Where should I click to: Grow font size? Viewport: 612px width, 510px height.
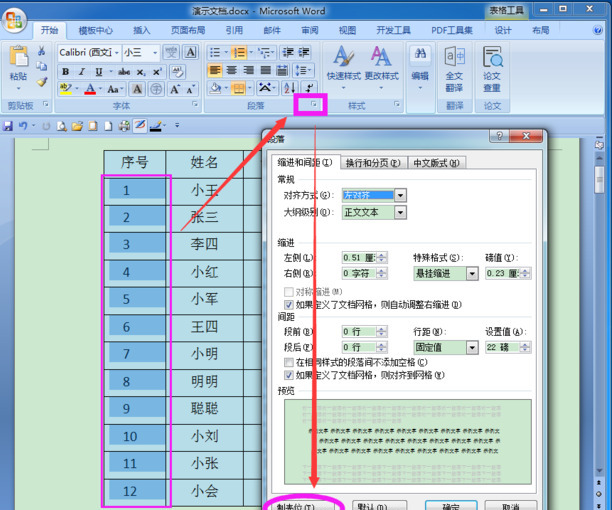[174, 89]
